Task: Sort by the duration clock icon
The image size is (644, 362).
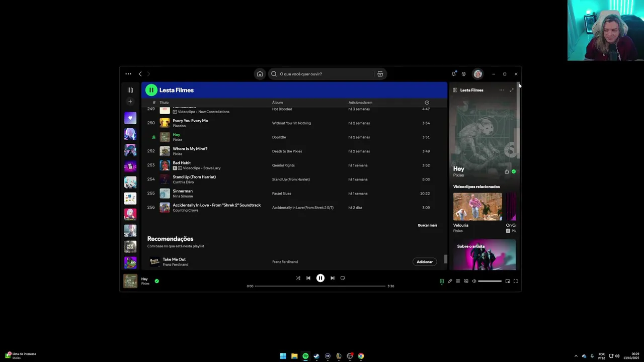Action: click(x=427, y=103)
